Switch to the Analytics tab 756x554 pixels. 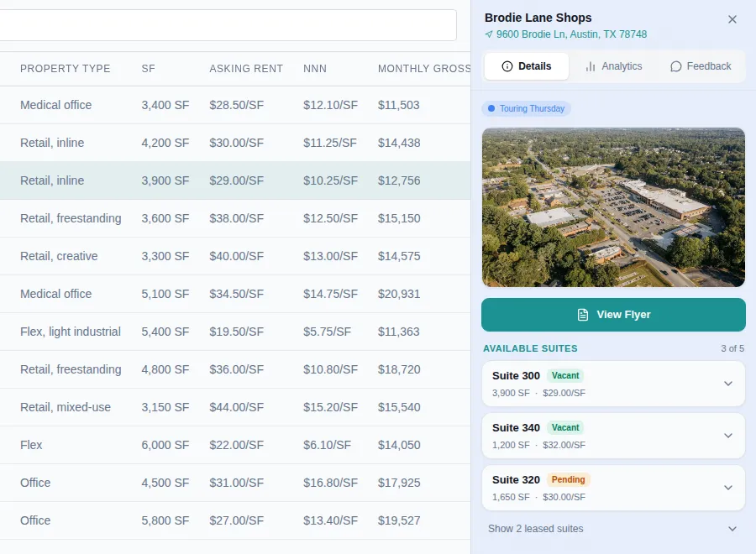(614, 66)
